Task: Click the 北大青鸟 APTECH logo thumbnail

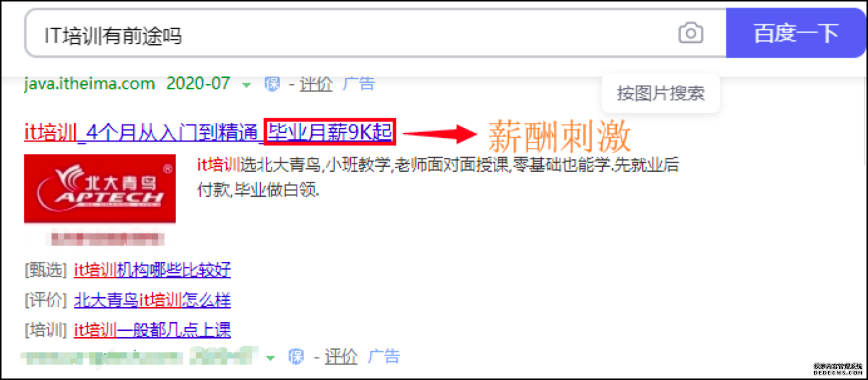Action: (100, 188)
